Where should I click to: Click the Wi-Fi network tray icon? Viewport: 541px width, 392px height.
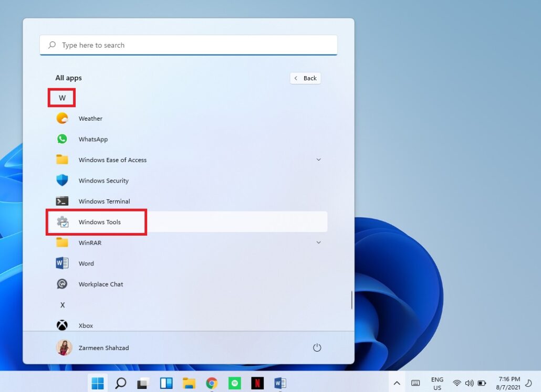457,383
